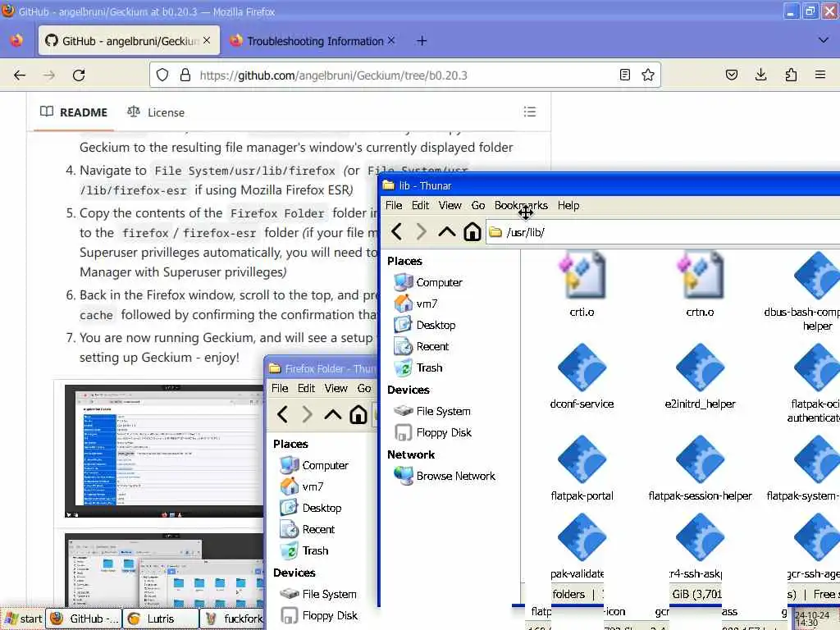Go to parent folder in lib Thunar
This screenshot has width=840, height=630.
coord(447,232)
